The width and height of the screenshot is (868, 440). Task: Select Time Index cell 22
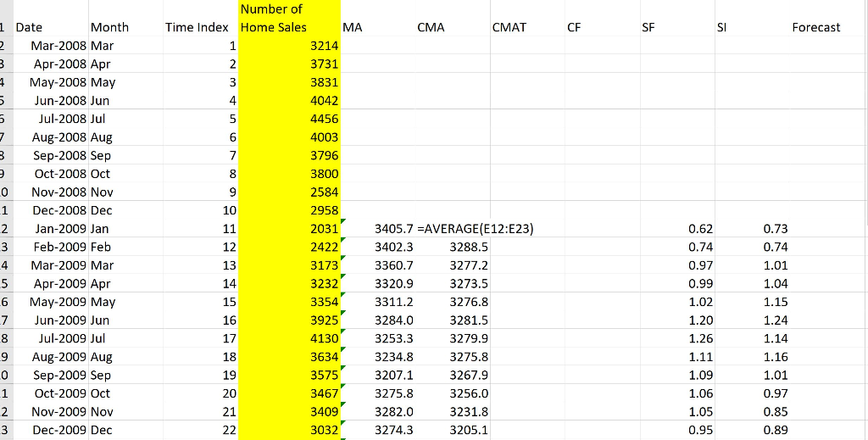(200, 430)
